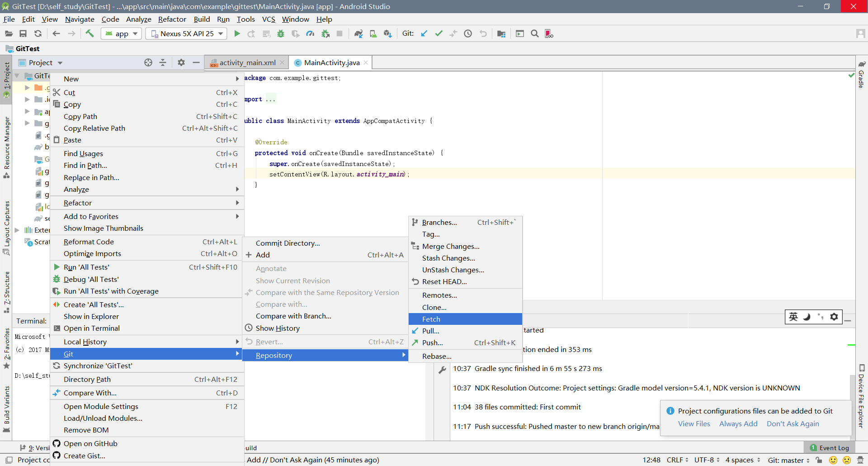
Task: Debug app with the green bug icon
Action: pyautogui.click(x=281, y=33)
